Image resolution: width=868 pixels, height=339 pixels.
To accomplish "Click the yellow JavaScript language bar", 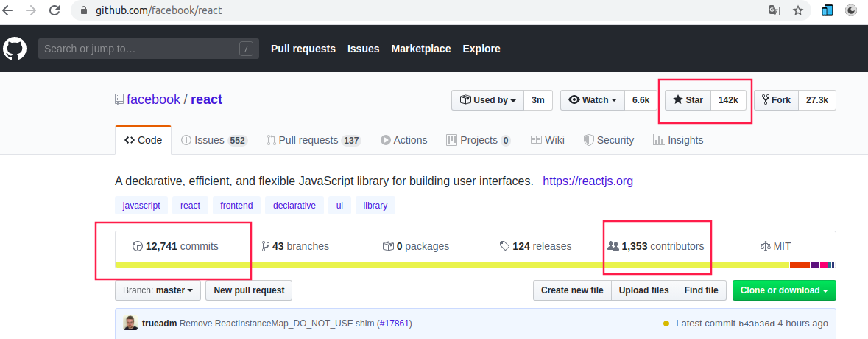I will (x=452, y=265).
